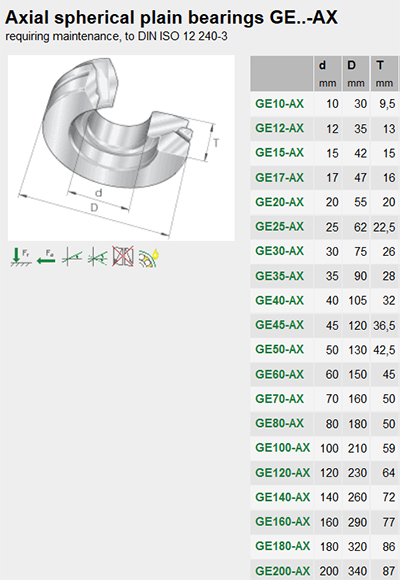The height and width of the screenshot is (580, 400).
Task: Click the D value 260 for GE140-AX
Action: [357, 497]
